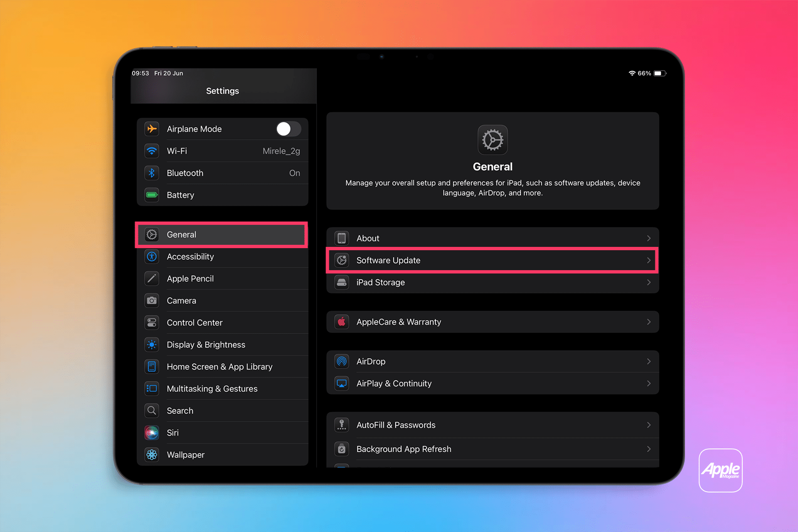Screen dimensions: 798x532
Task: Click the Wallpaper flower icon
Action: pos(152,455)
